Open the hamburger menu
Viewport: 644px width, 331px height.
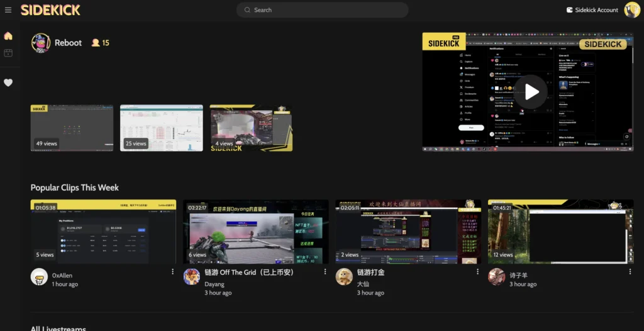pyautogui.click(x=8, y=10)
